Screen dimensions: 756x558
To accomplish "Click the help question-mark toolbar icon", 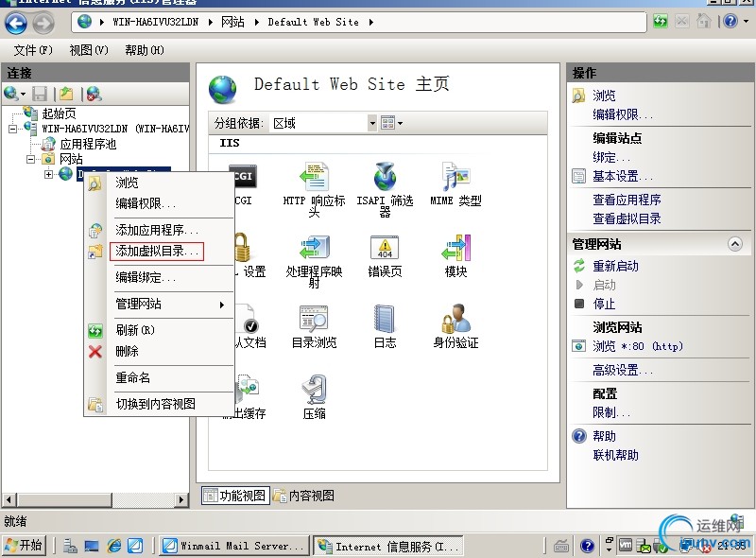I will click(730, 21).
